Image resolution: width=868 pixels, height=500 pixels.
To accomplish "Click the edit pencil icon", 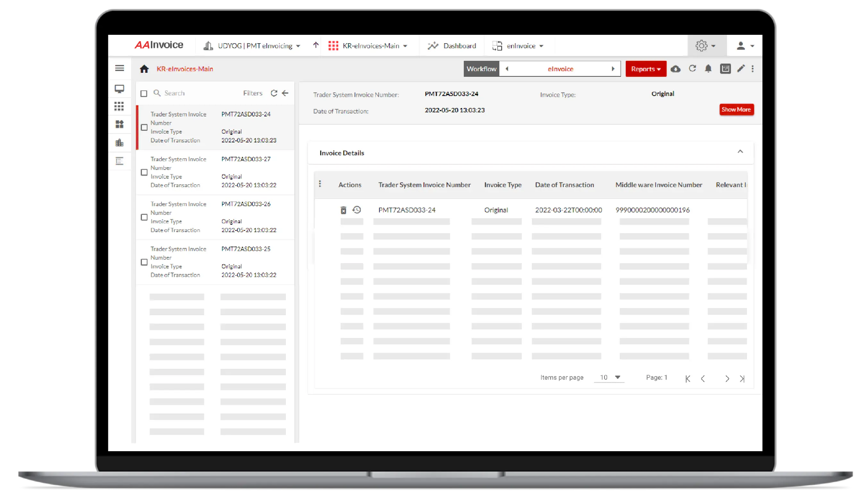I will [x=741, y=69].
